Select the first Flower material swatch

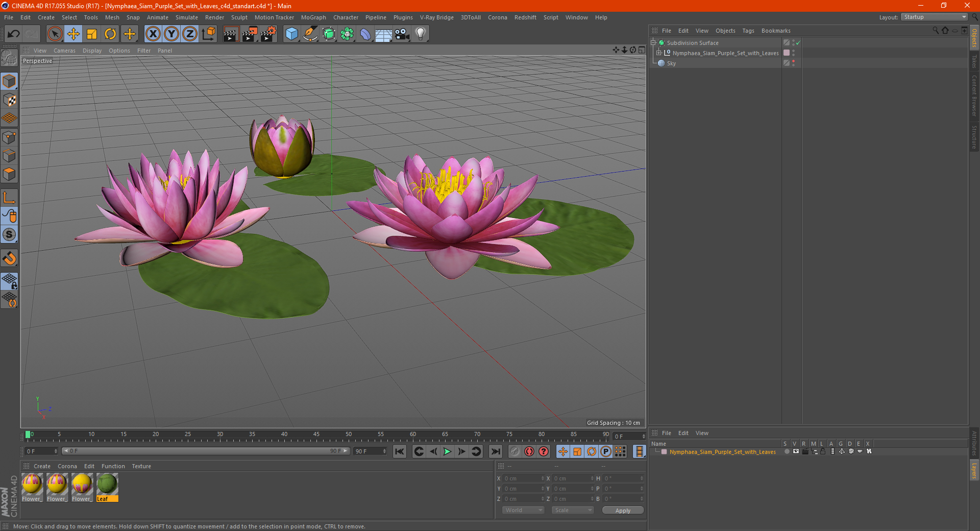pyautogui.click(x=32, y=488)
